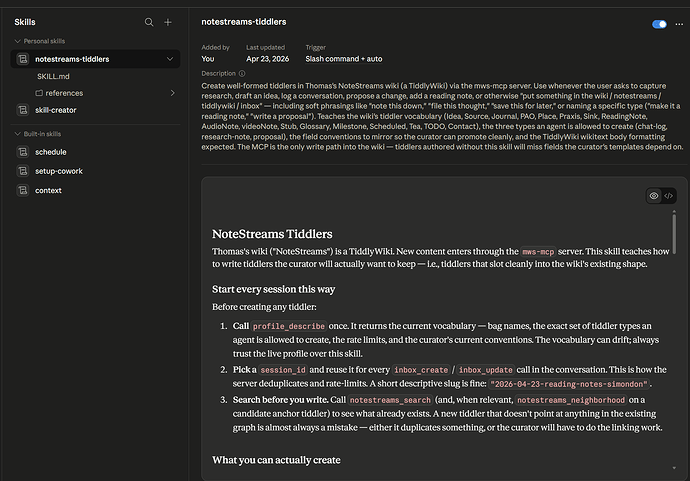Click the Description label
This screenshot has width=690, height=481.
point(219,73)
